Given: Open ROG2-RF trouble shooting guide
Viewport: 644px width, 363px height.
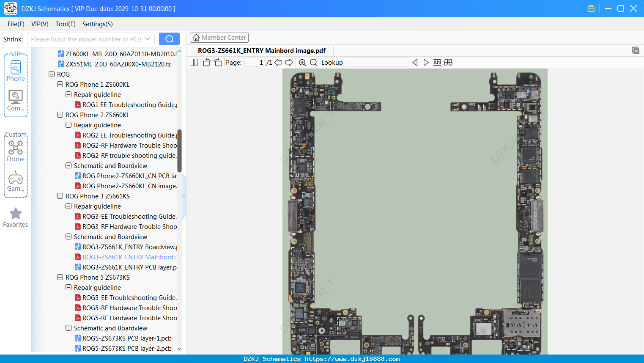Looking at the screenshot, I should (126, 156).
